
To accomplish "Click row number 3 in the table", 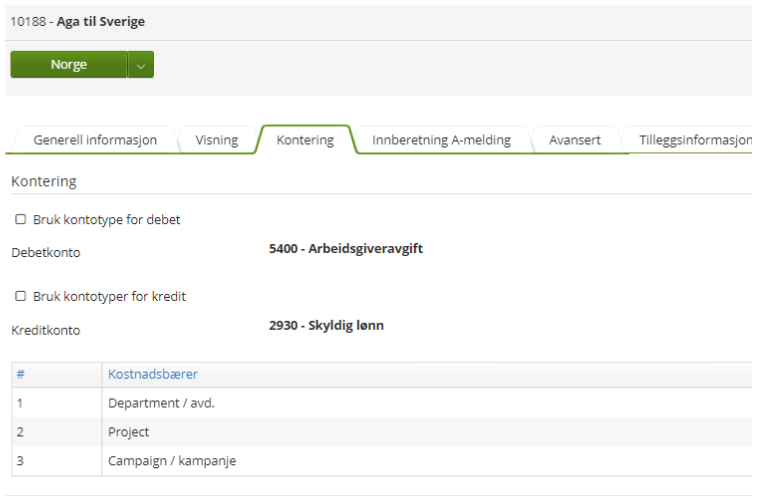I will (x=20, y=461).
